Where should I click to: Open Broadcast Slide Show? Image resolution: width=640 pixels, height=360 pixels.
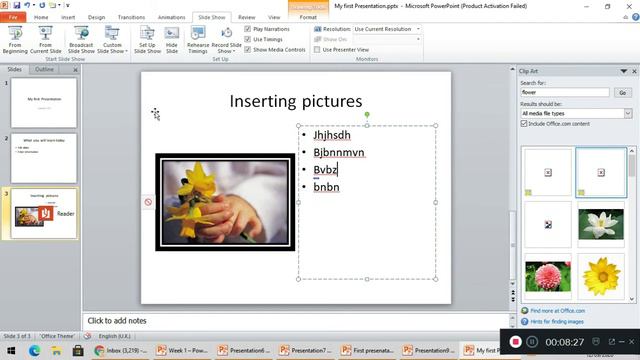81,40
